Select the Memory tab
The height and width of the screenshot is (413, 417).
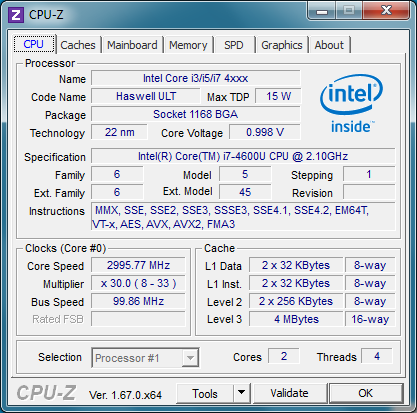pos(188,45)
